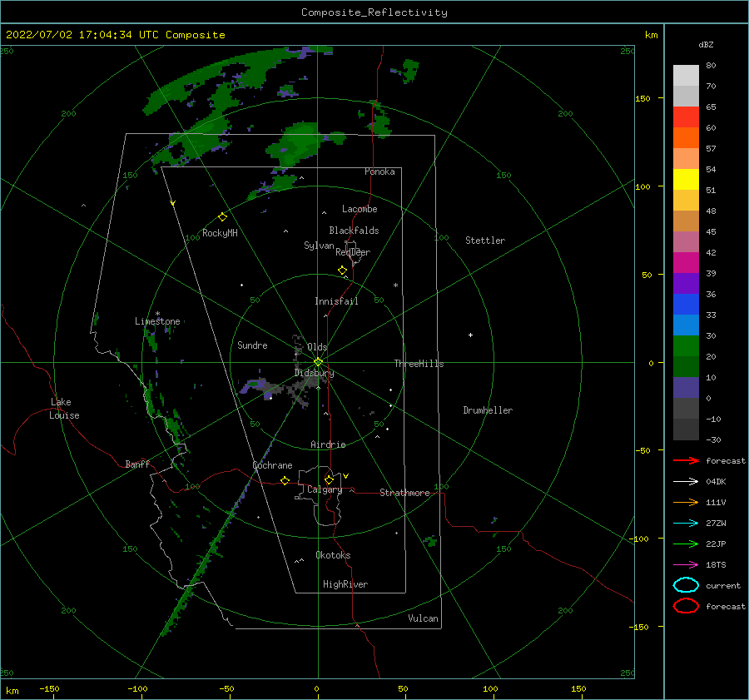749x700 pixels.
Task: Click the Sundre town label
Action: tap(252, 345)
